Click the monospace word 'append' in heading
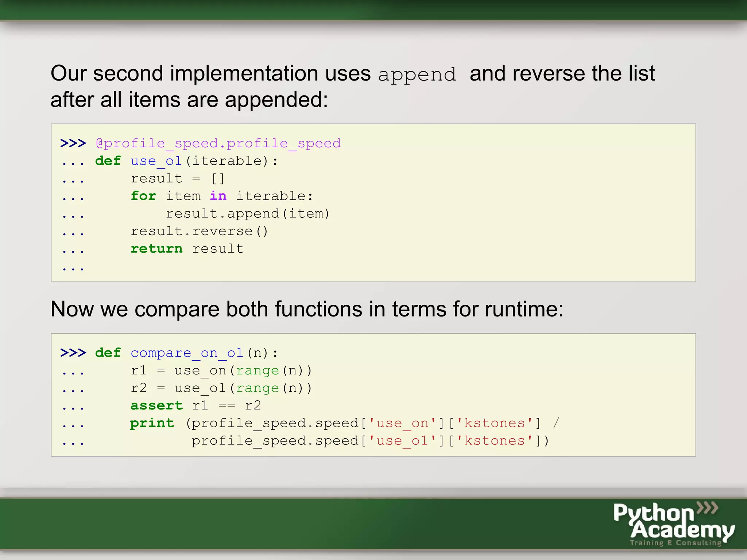Viewport: 747px width, 560px height. pos(417,75)
